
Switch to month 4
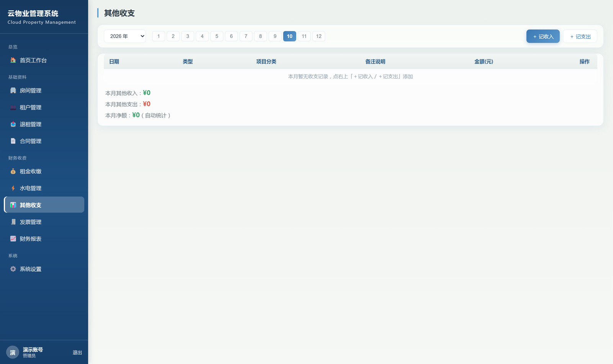pos(202,36)
